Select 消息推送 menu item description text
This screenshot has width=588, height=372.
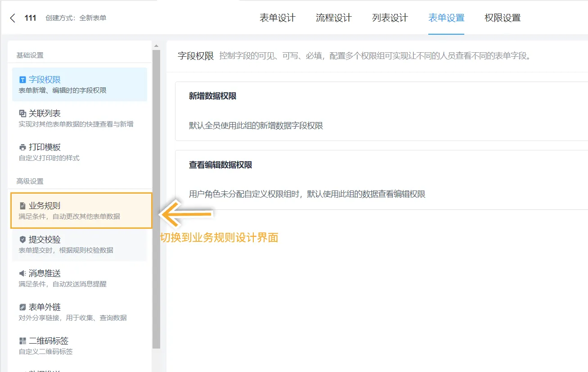click(63, 284)
